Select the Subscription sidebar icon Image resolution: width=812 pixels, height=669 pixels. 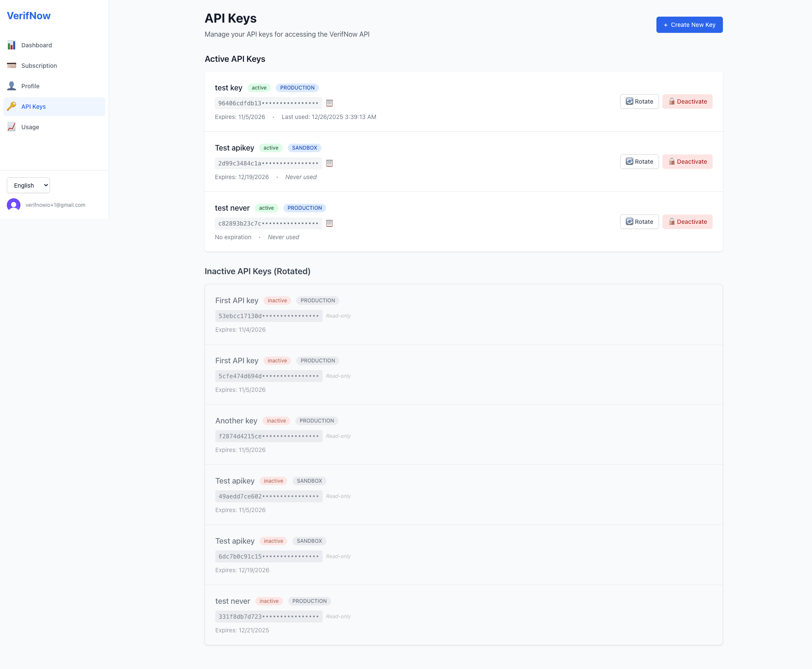tap(12, 65)
